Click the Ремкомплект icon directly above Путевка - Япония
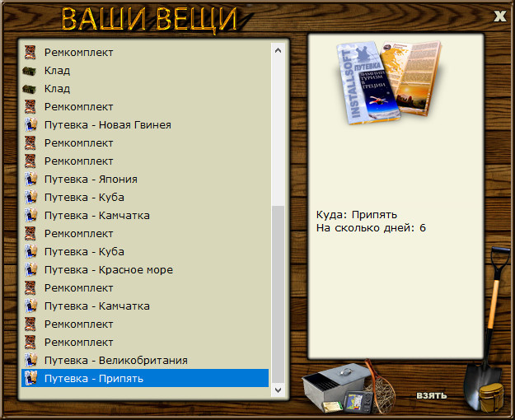Image resolution: width=515 pixels, height=420 pixels. point(30,161)
